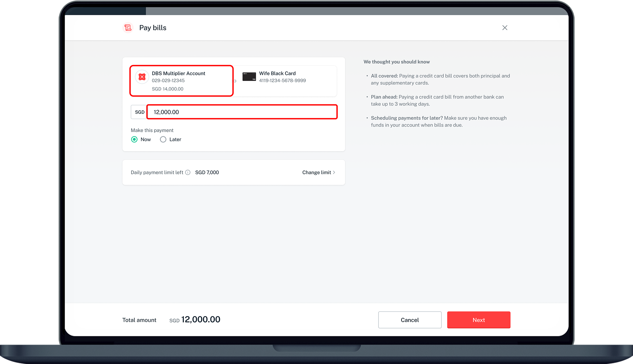Click the 12,000.00 amount input field

242,112
